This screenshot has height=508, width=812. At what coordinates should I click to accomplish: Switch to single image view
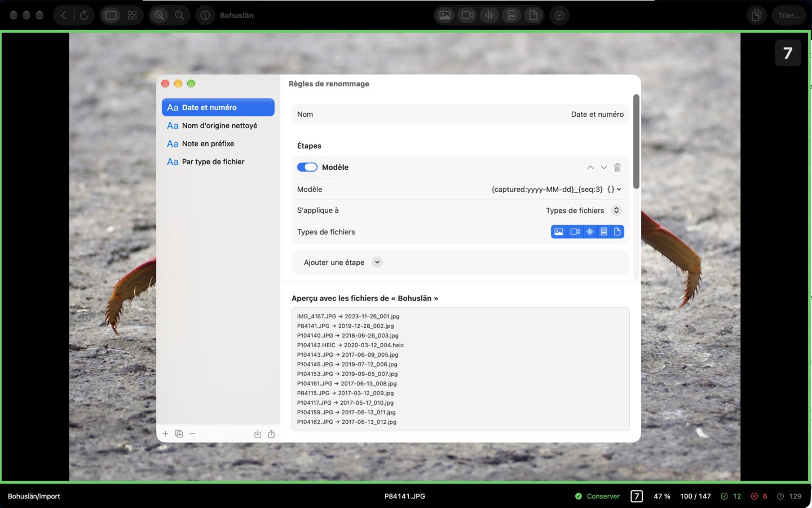point(111,15)
